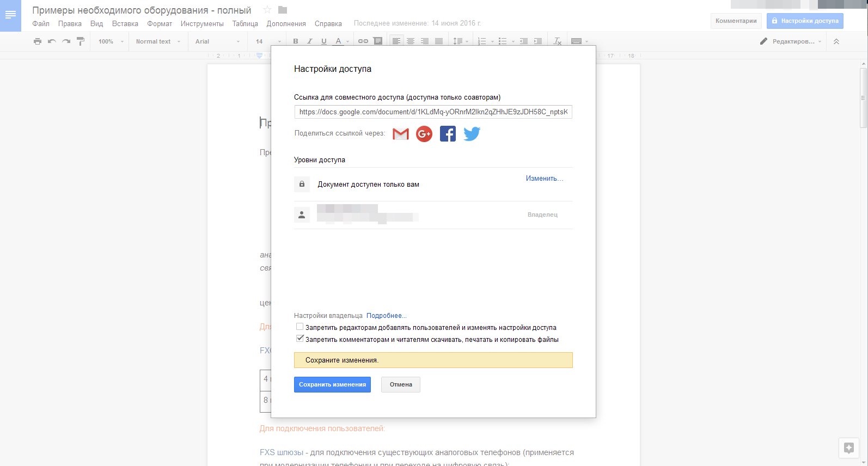
Task: Decrease paragraph indent
Action: click(x=524, y=41)
